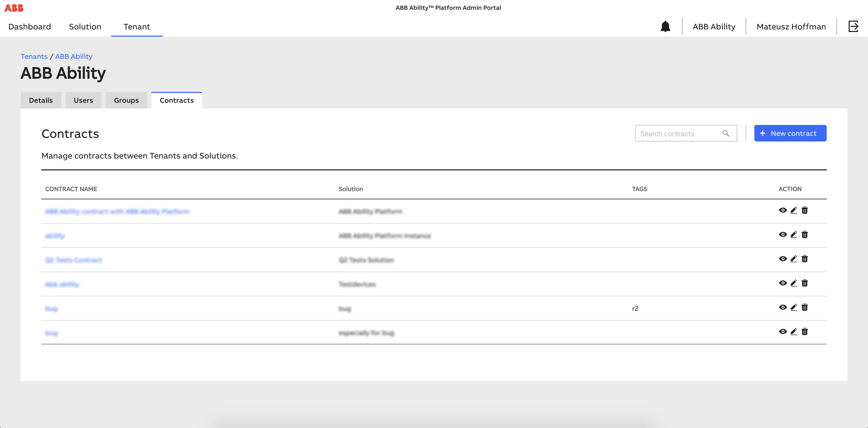
Task: Go to the Dashboard menu
Action: 30,27
